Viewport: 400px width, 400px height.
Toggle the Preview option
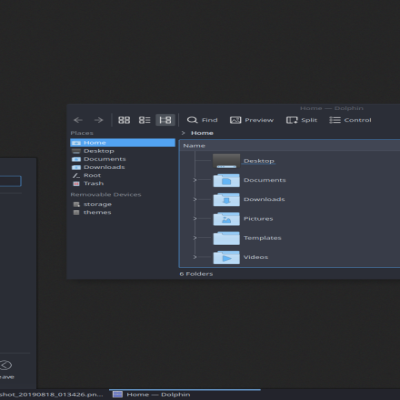[x=252, y=120]
